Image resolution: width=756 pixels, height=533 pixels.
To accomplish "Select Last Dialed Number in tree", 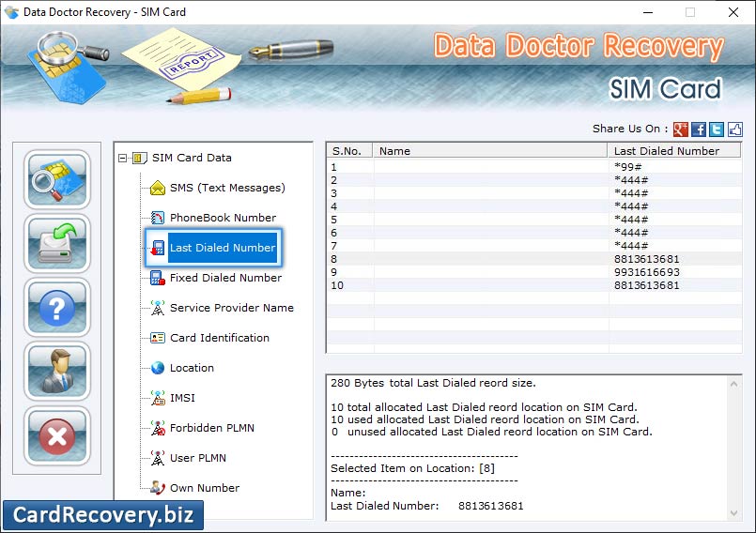I will pos(223,248).
